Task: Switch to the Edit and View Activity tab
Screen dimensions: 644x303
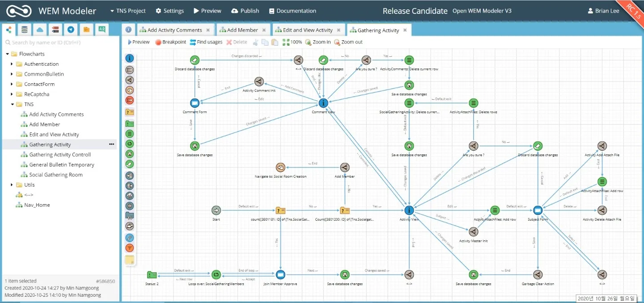Action: [307, 30]
